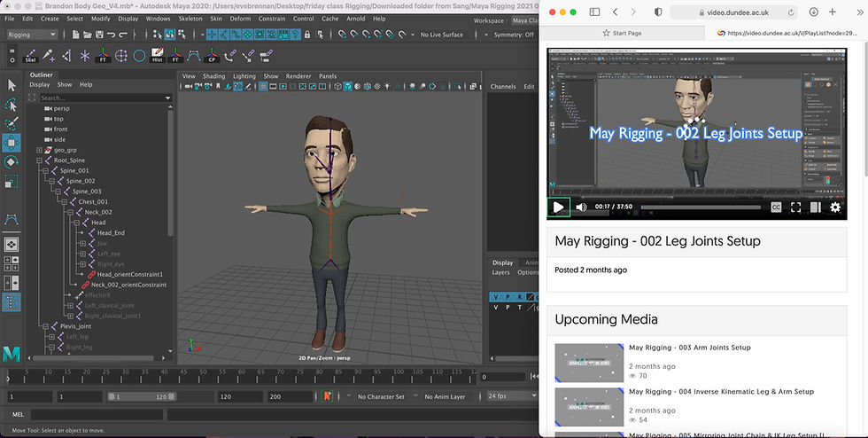Choose the Rotate tool in the toolbox
Screen dimensions: 868x438
(x=12, y=162)
